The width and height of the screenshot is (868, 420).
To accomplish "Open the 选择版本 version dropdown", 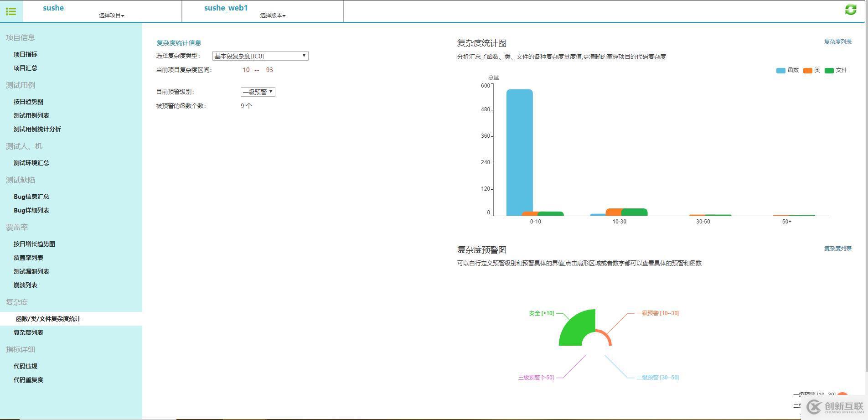I will point(272,15).
